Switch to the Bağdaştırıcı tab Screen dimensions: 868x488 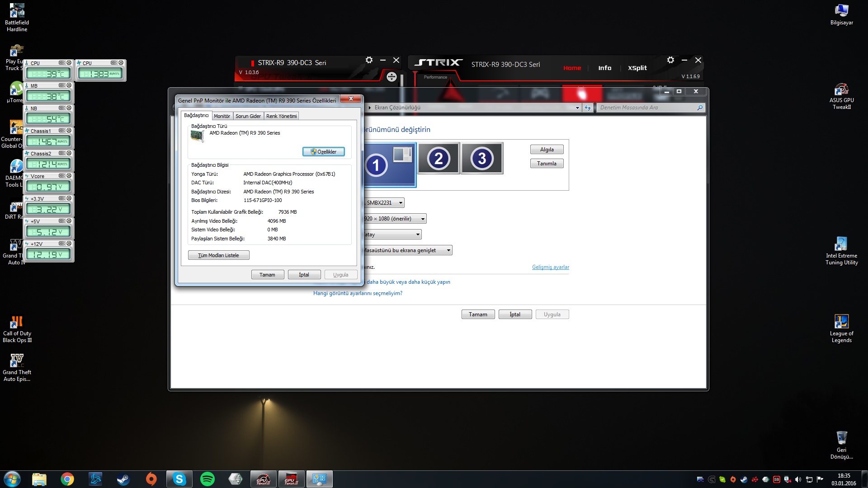click(196, 116)
